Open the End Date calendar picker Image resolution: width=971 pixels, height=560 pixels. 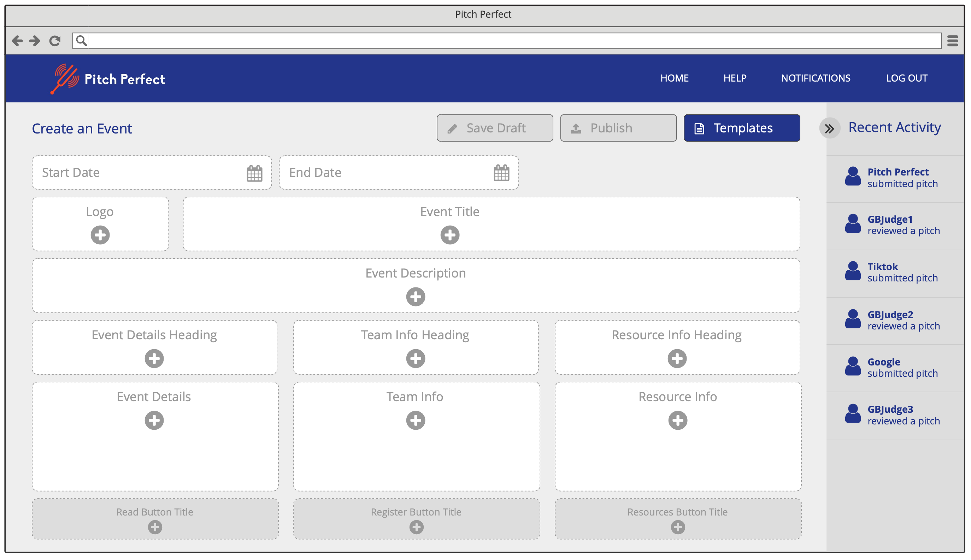(x=501, y=173)
